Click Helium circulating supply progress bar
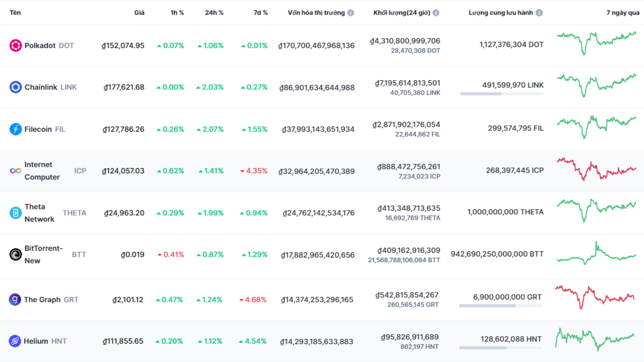This screenshot has height=362, width=644. tap(500, 348)
